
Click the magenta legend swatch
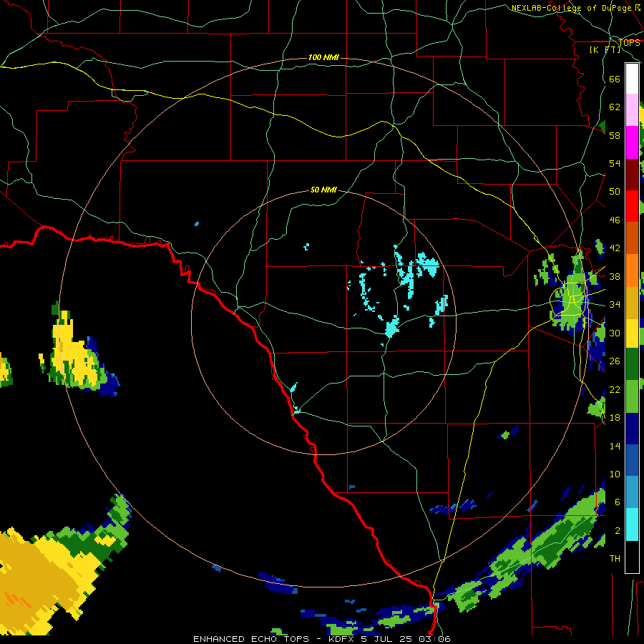[x=632, y=142]
